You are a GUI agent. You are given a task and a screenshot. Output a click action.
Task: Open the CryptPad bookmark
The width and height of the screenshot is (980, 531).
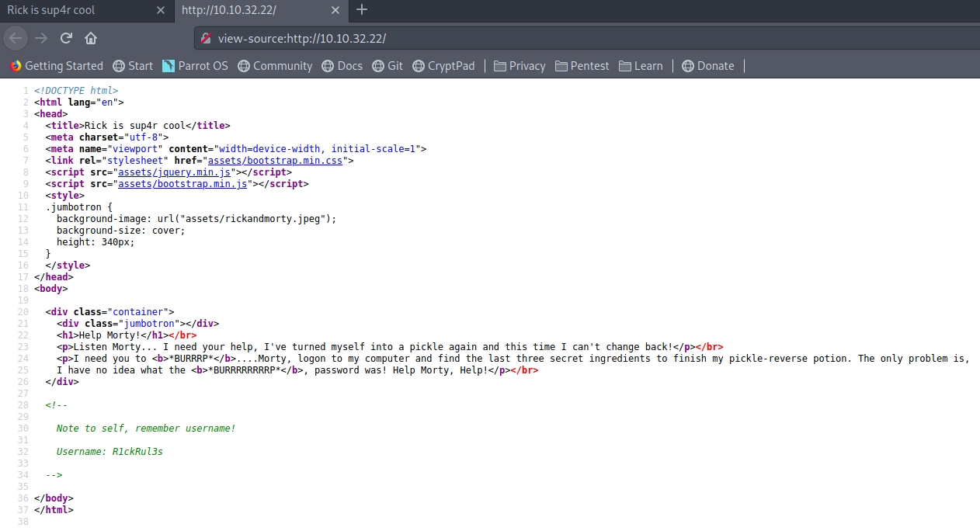[x=443, y=66]
